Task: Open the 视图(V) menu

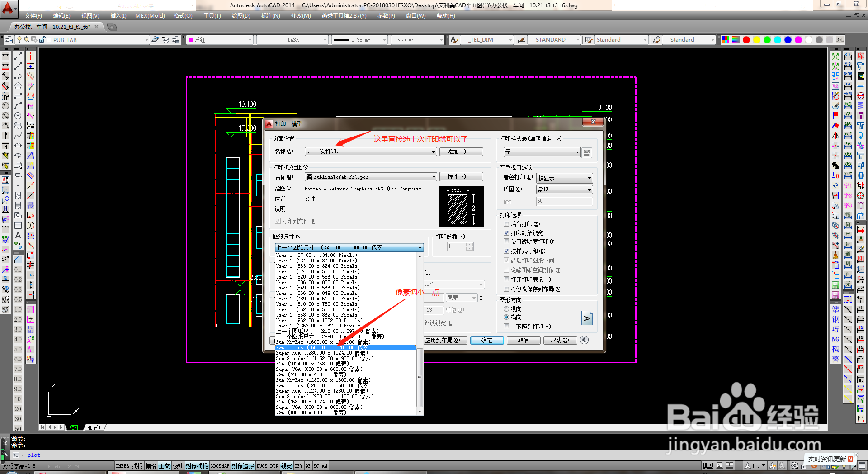Action: point(90,16)
